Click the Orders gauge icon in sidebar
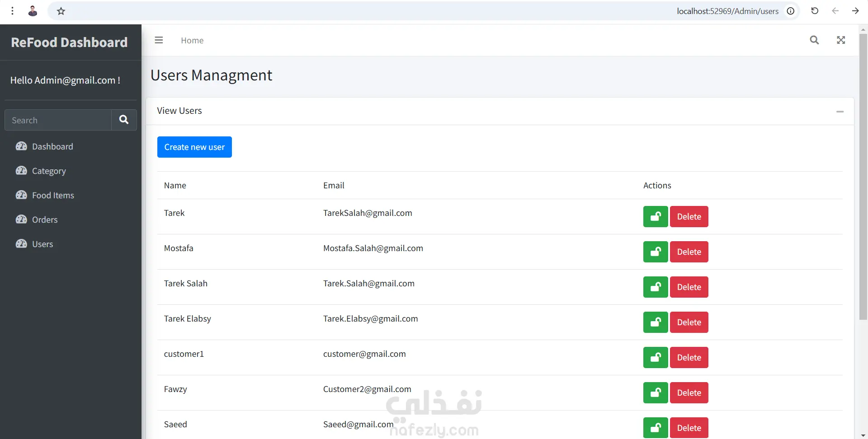Image resolution: width=868 pixels, height=439 pixels. coord(21,219)
